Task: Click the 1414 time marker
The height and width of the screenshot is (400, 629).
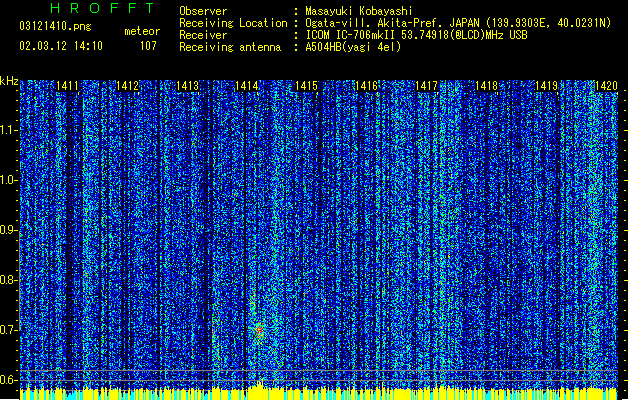Action: [x=246, y=85]
